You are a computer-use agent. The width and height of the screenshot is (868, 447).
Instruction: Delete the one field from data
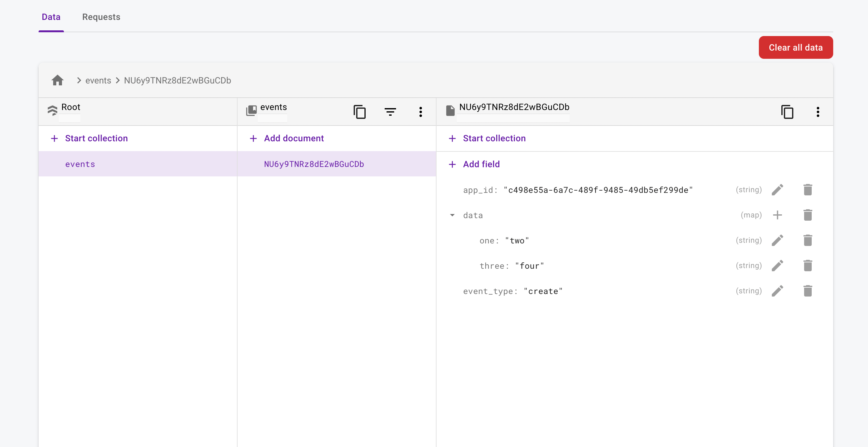pyautogui.click(x=808, y=240)
